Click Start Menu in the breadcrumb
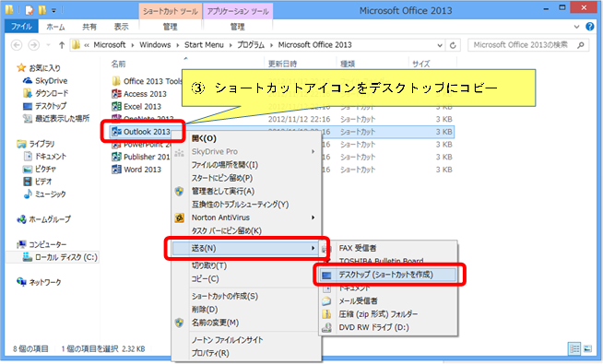The height and width of the screenshot is (364, 603). (x=204, y=45)
